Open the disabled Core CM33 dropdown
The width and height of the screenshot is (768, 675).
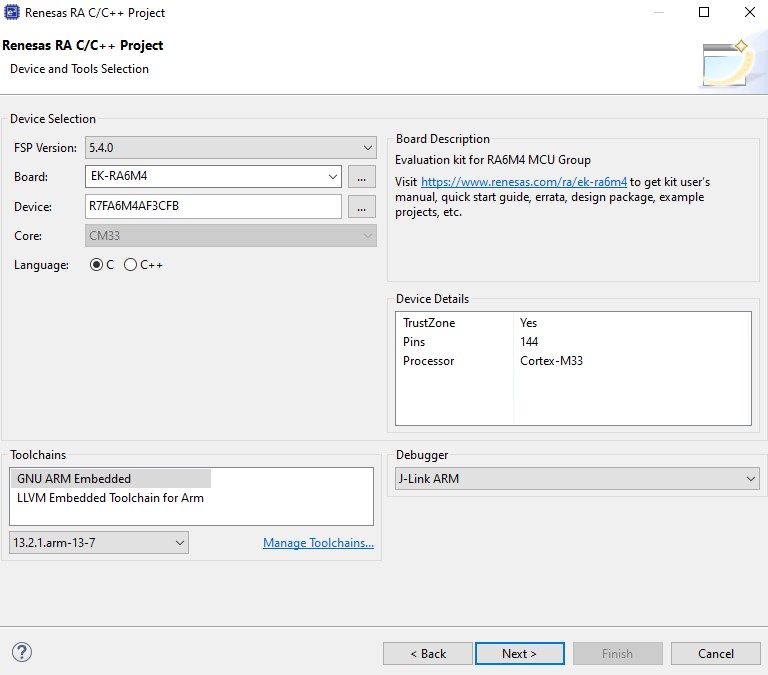(231, 236)
